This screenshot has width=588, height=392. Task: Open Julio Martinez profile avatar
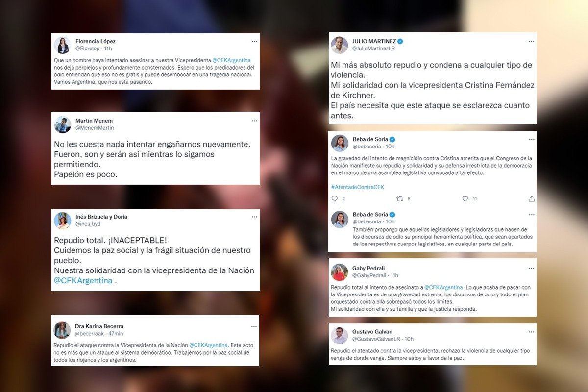tap(340, 45)
